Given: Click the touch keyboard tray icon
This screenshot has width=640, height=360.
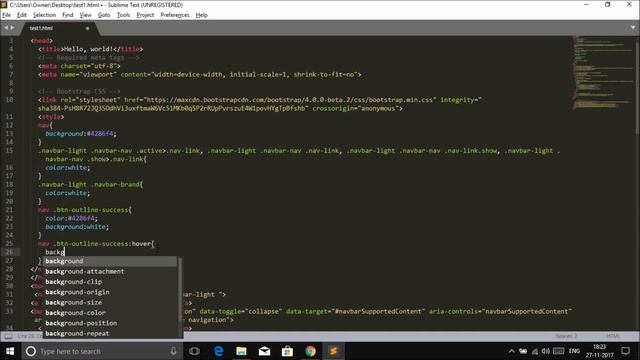Looking at the screenshot, I should click(558, 351).
